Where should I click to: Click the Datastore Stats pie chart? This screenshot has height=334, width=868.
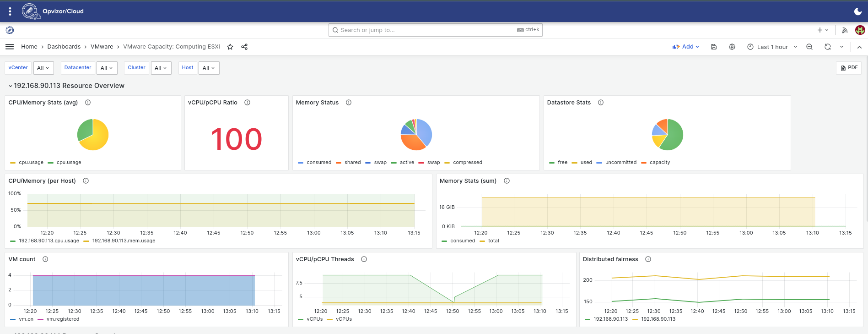[668, 135]
